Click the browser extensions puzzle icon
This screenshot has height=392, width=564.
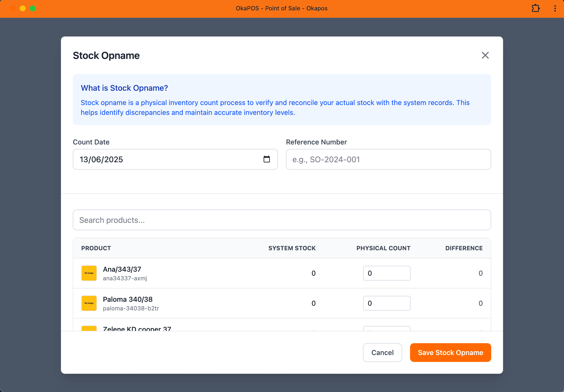coord(535,8)
